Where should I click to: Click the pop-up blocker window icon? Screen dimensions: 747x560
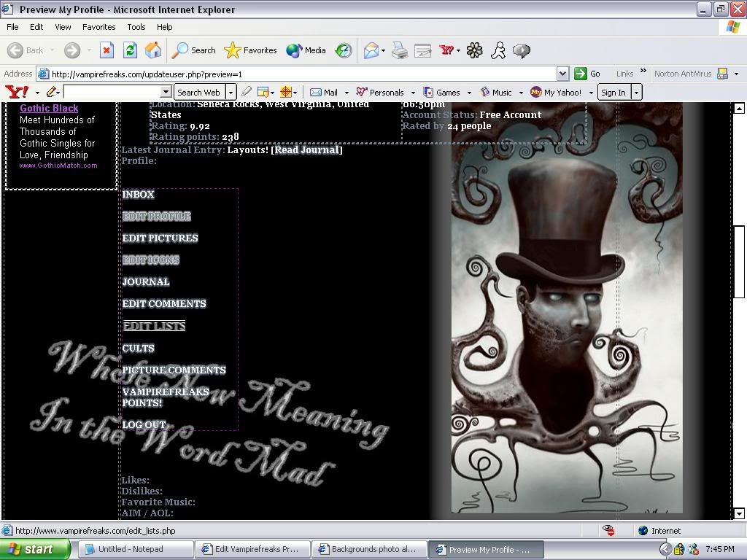[263, 92]
